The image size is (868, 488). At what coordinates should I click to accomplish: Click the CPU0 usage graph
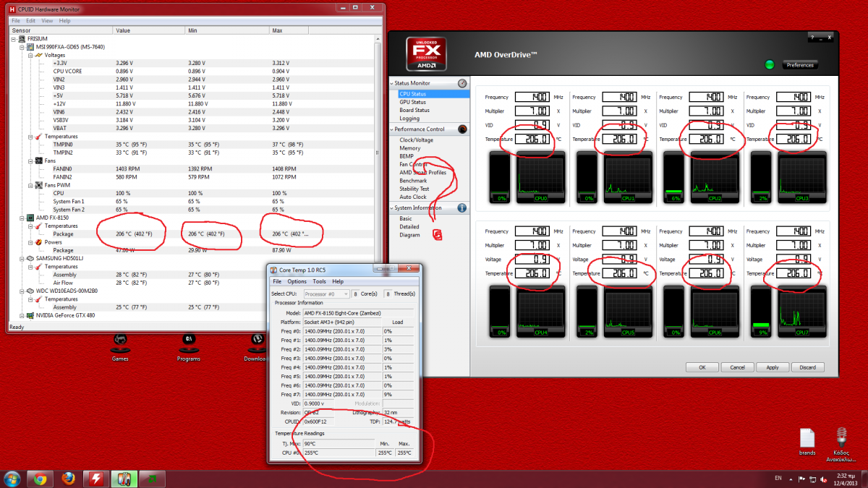tap(540, 177)
